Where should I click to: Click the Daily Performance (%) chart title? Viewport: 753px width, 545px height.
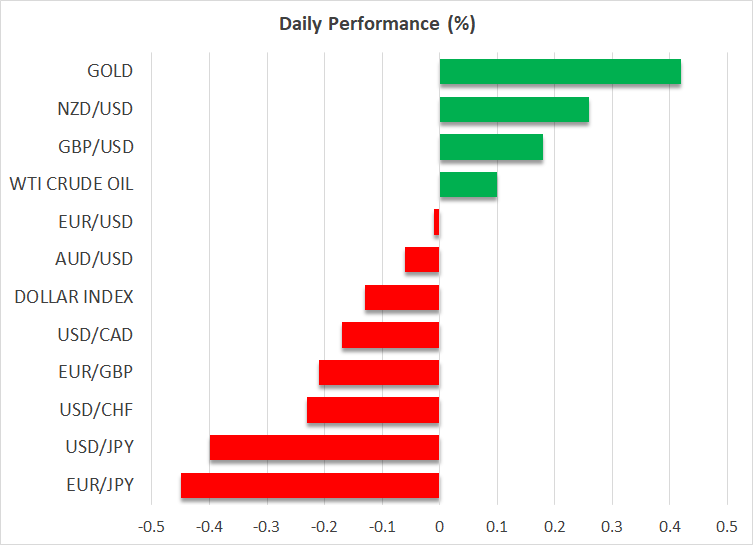pos(376,24)
